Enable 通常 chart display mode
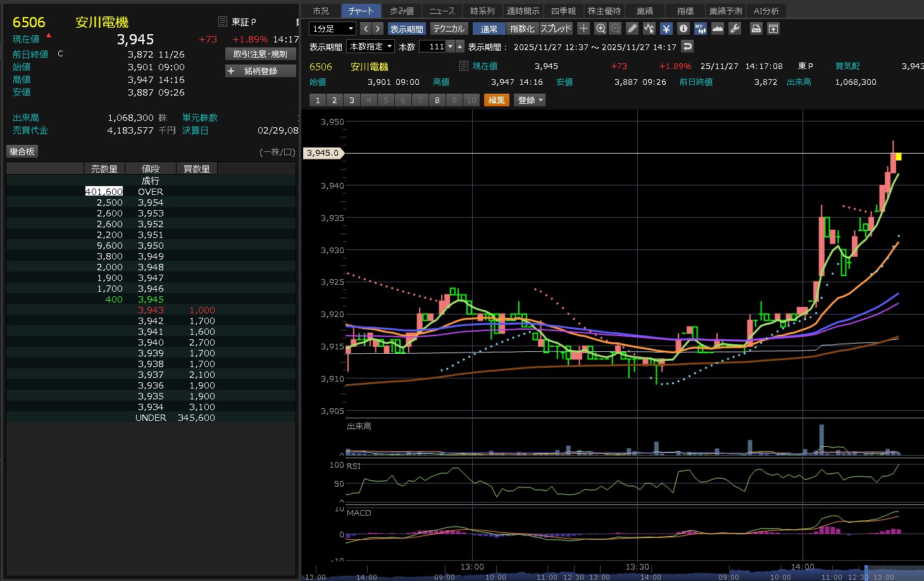This screenshot has height=581, width=924. point(489,28)
